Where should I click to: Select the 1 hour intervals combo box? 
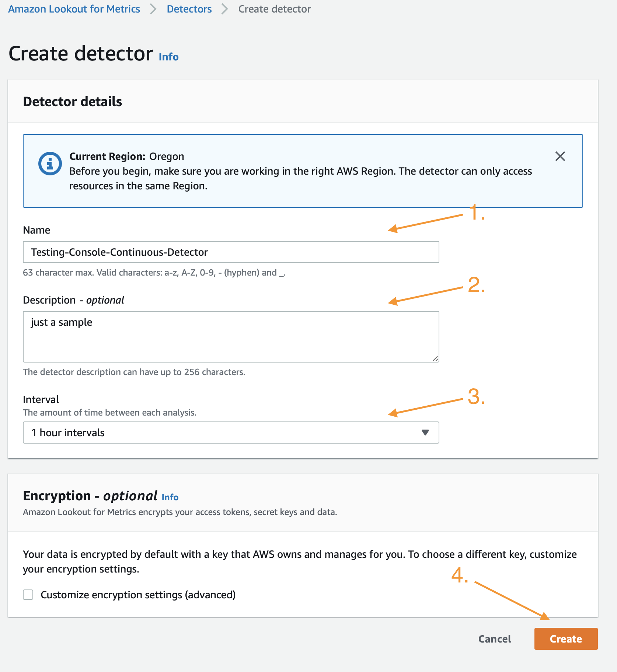231,433
